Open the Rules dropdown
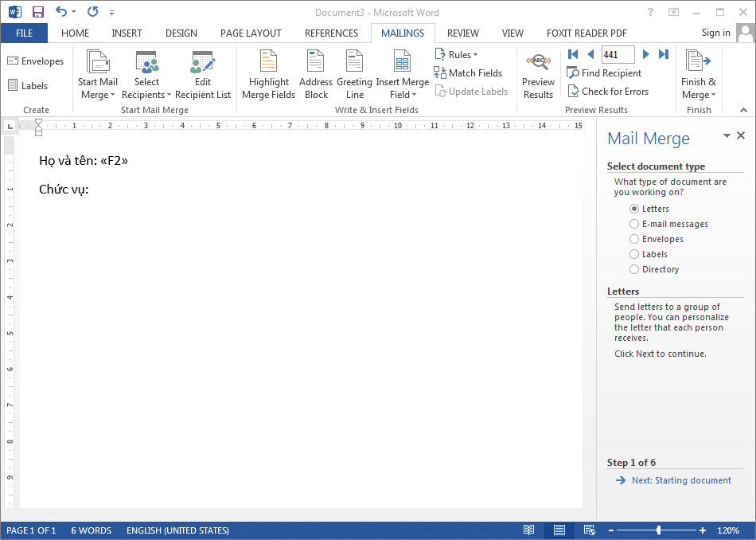Viewport: 756px width, 540px height. (456, 54)
